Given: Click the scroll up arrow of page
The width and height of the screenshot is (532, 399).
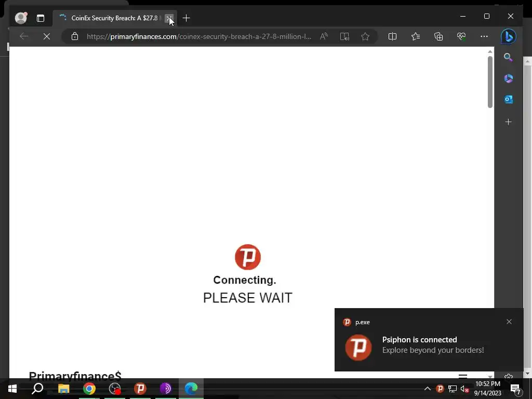Looking at the screenshot, I should pyautogui.click(x=490, y=51).
